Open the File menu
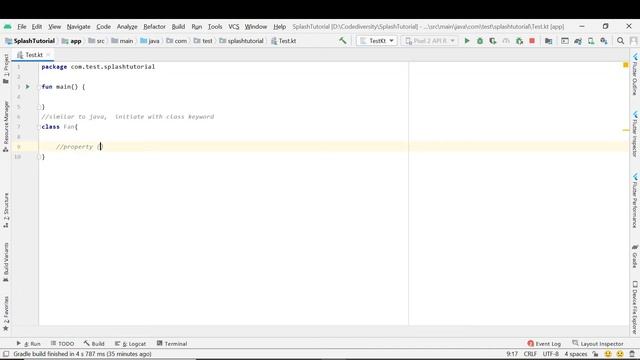 (22, 27)
